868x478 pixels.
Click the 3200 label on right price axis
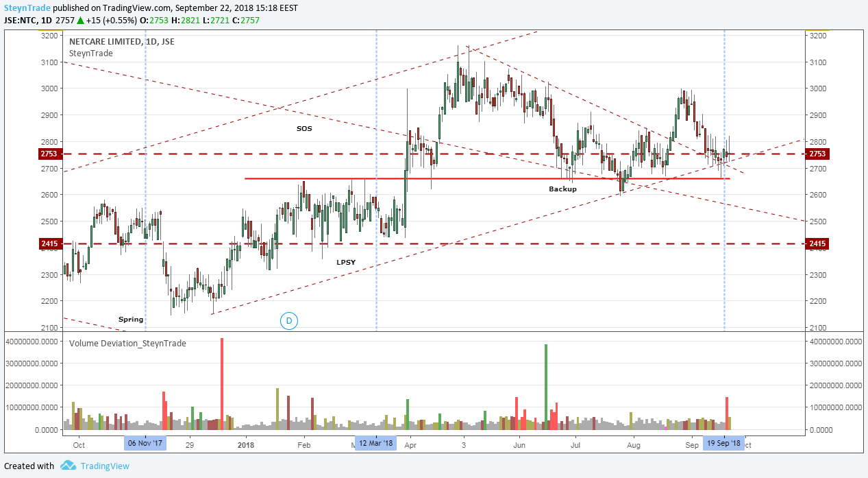(x=817, y=36)
